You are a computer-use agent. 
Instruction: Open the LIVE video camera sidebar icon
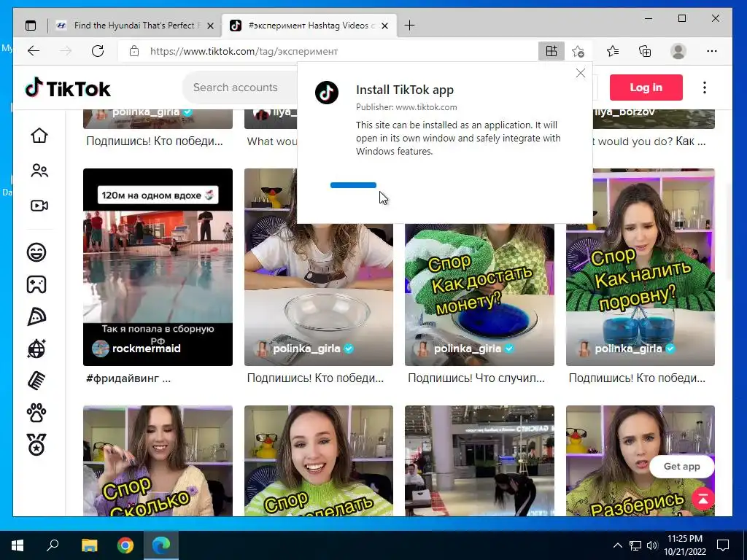(x=39, y=206)
